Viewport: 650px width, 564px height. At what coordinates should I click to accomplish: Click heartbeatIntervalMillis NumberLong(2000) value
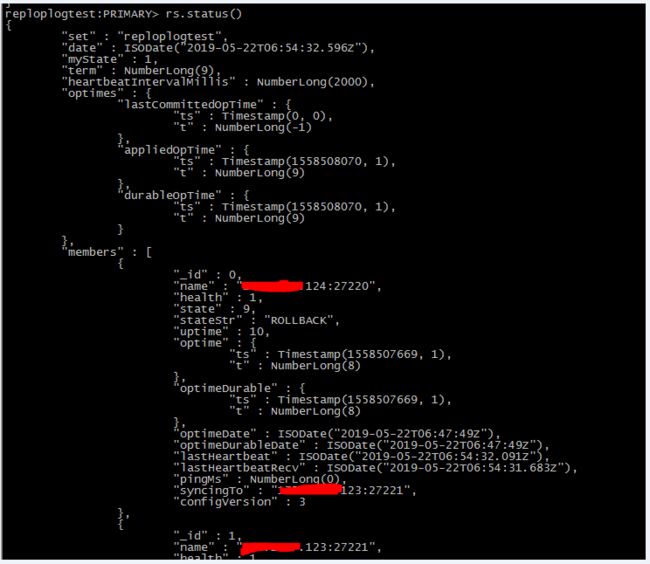pos(312,82)
